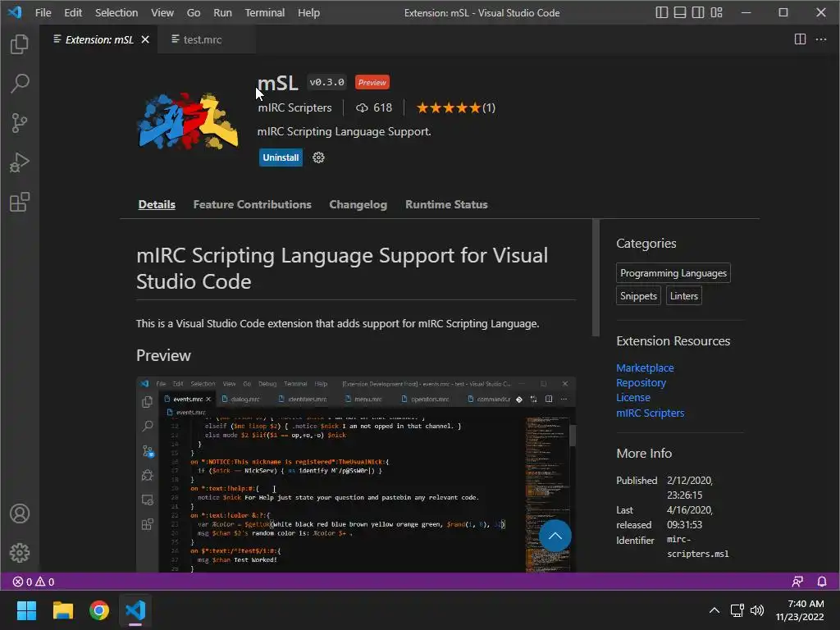Image resolution: width=840 pixels, height=630 pixels.
Task: Select the Extension: mSL editor tab
Action: [98, 39]
